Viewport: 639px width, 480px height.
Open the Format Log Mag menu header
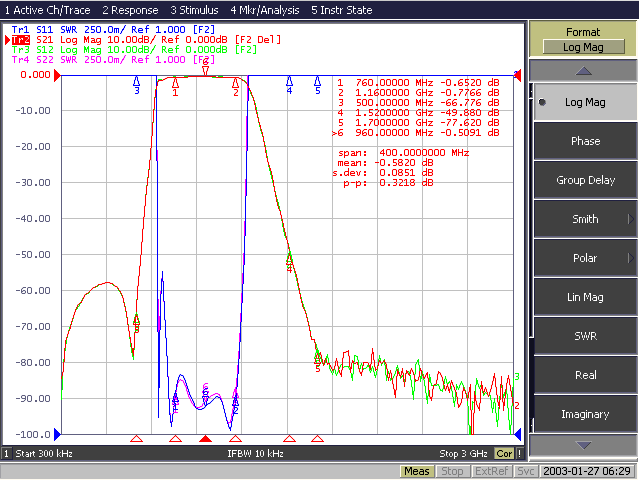[583, 40]
